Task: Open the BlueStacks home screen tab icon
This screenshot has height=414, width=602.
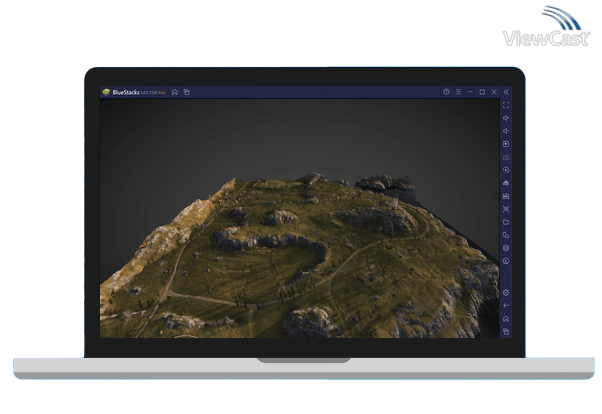Action: 175,92
